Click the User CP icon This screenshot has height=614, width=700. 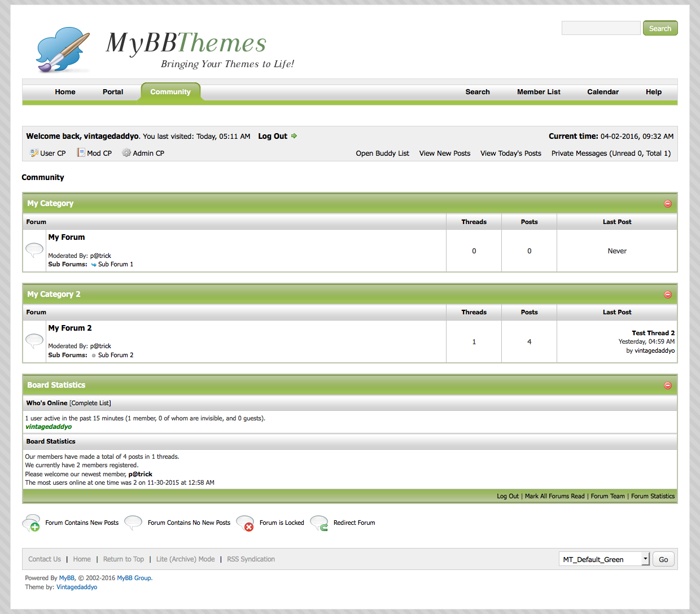pyautogui.click(x=34, y=153)
